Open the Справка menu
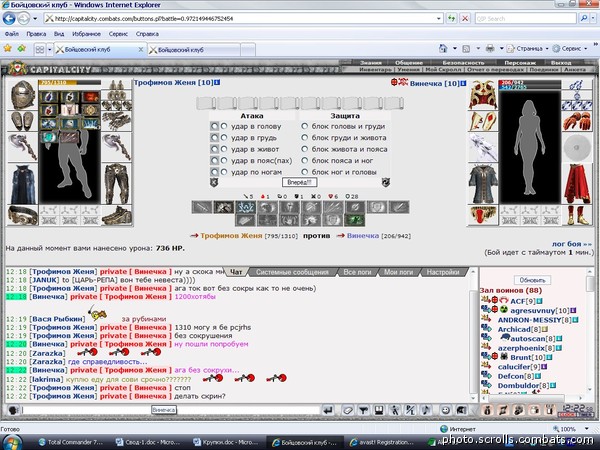Screen dimensions: 600x450 tap(147, 34)
